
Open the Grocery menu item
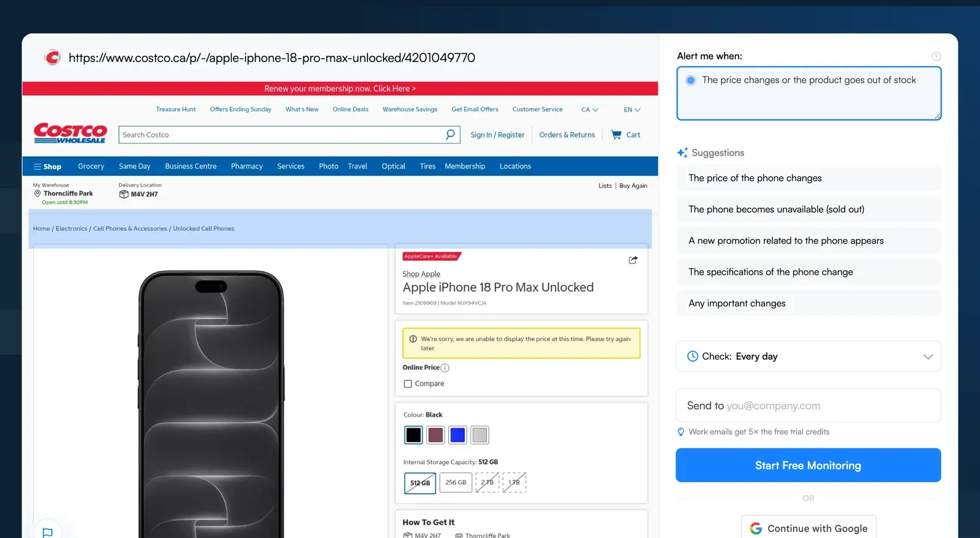pyautogui.click(x=91, y=166)
